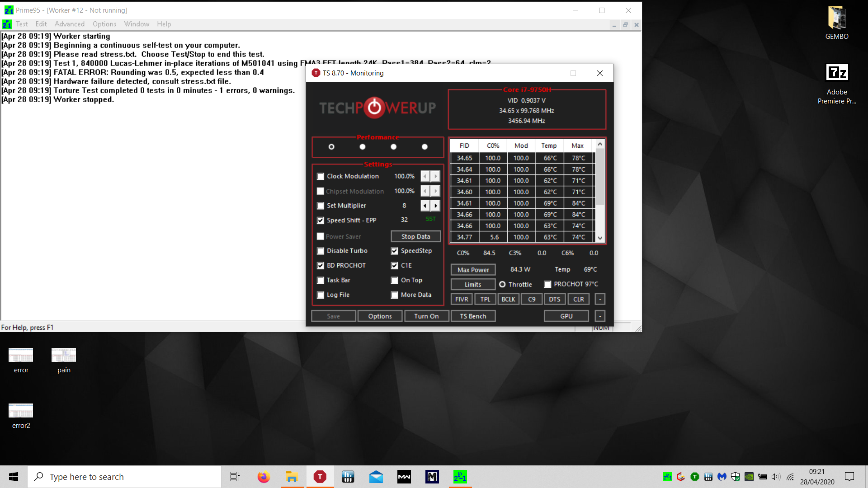
Task: Check the Disable Turbo option
Action: point(321,251)
